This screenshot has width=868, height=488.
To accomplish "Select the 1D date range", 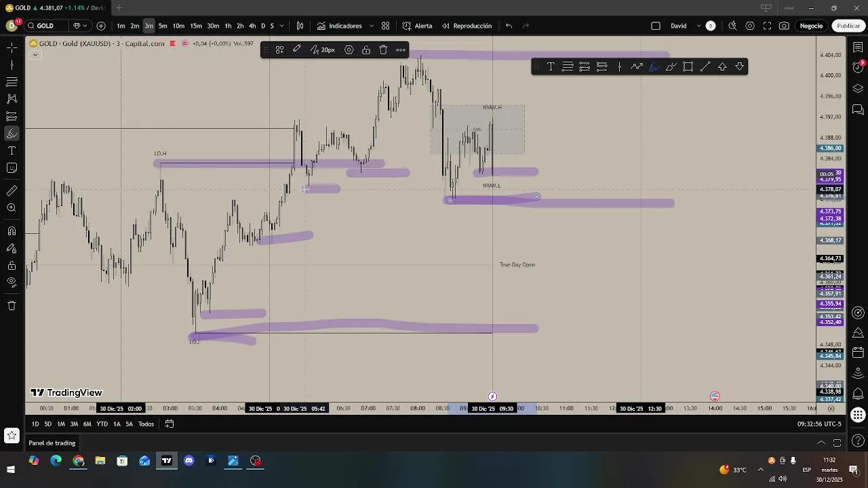I will (x=35, y=424).
